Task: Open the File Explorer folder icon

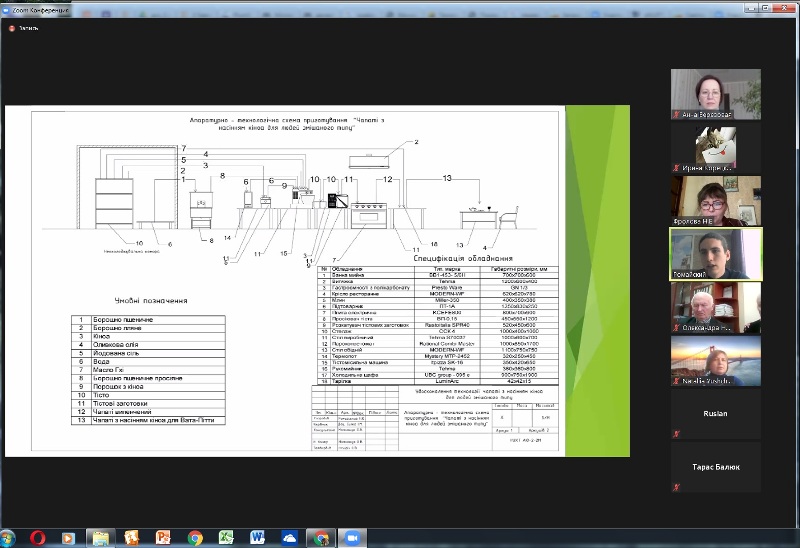Action: point(101,537)
